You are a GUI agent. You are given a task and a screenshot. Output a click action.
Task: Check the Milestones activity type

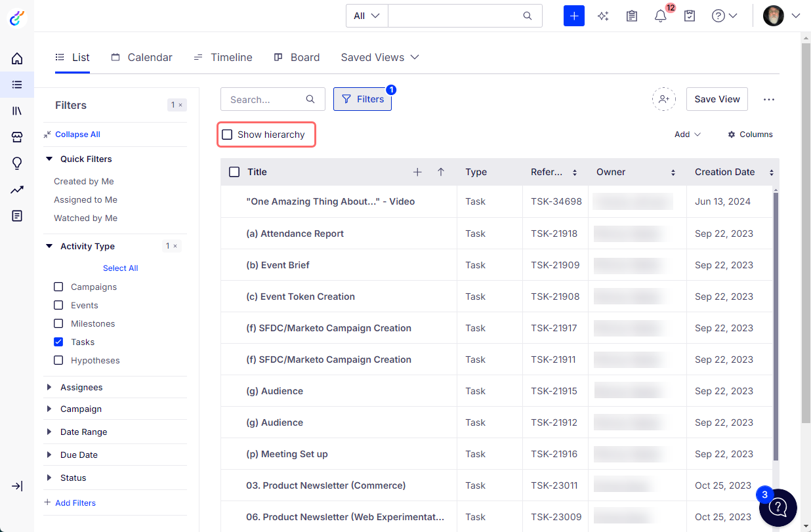coord(58,323)
